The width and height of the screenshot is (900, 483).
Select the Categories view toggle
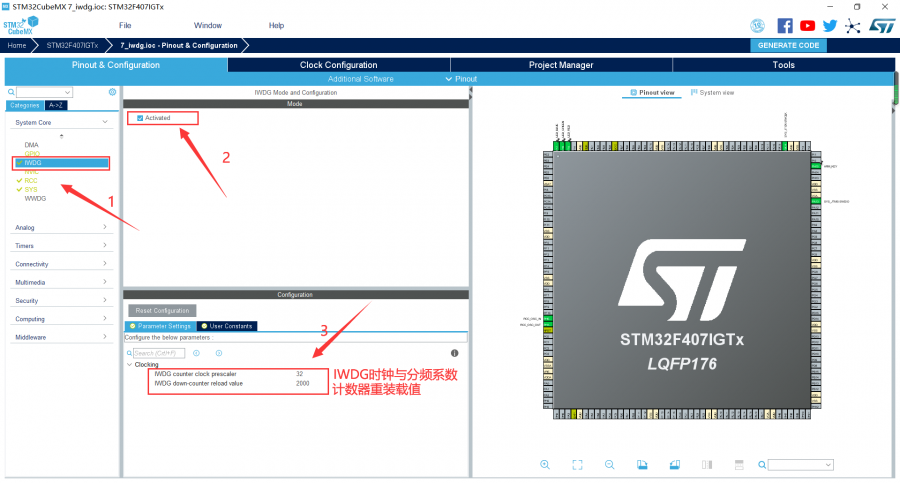pos(25,105)
